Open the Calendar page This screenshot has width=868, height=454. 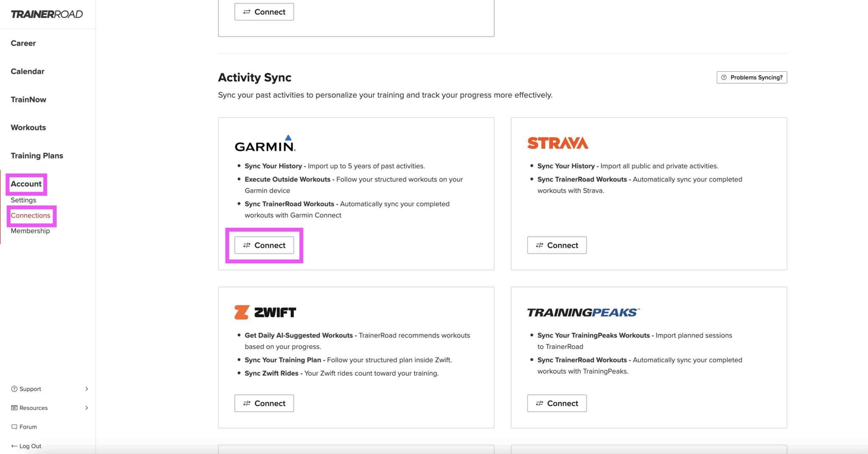click(27, 71)
